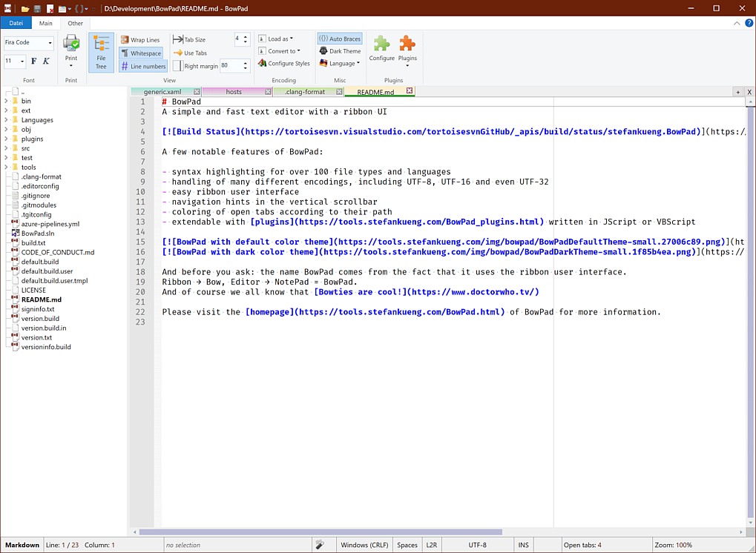Viewport: 756px width, 553px height.
Task: Click the help icon in ribbon corner
Action: click(749, 23)
